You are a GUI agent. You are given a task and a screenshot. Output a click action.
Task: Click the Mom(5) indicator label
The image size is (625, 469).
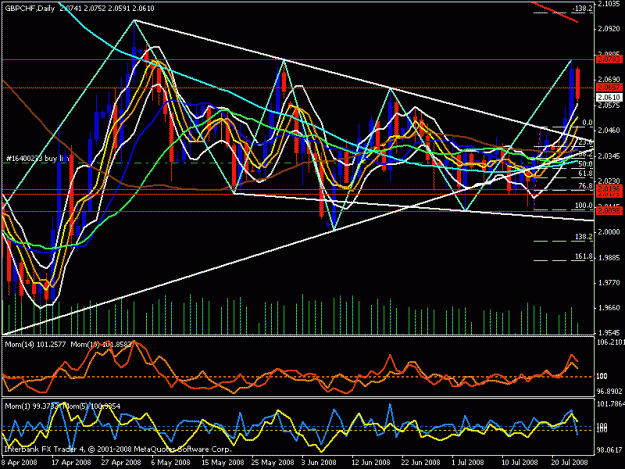click(x=92, y=406)
